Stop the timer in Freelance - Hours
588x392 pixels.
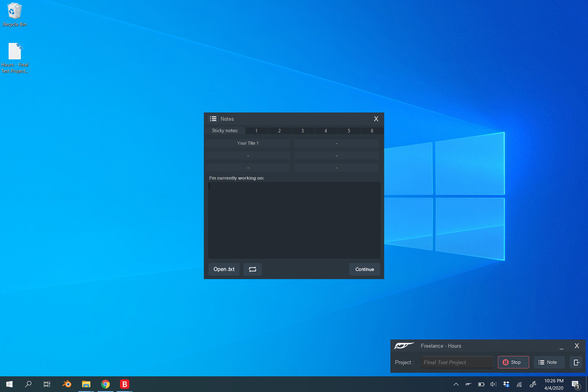point(513,362)
